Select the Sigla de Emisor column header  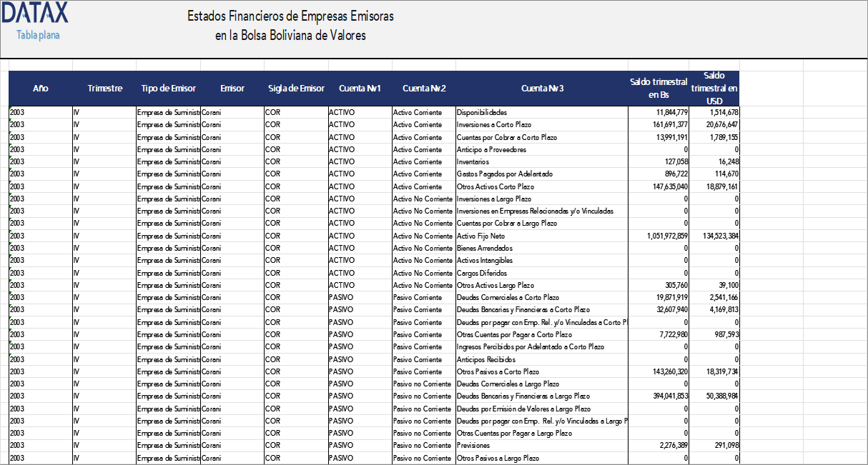(x=295, y=89)
